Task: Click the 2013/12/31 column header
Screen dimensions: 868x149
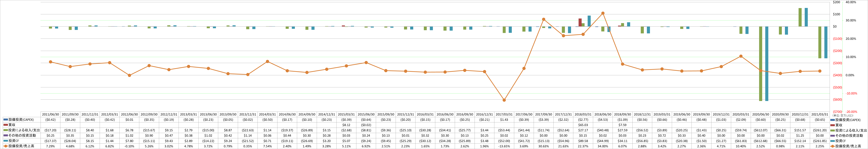Action: click(x=248, y=114)
